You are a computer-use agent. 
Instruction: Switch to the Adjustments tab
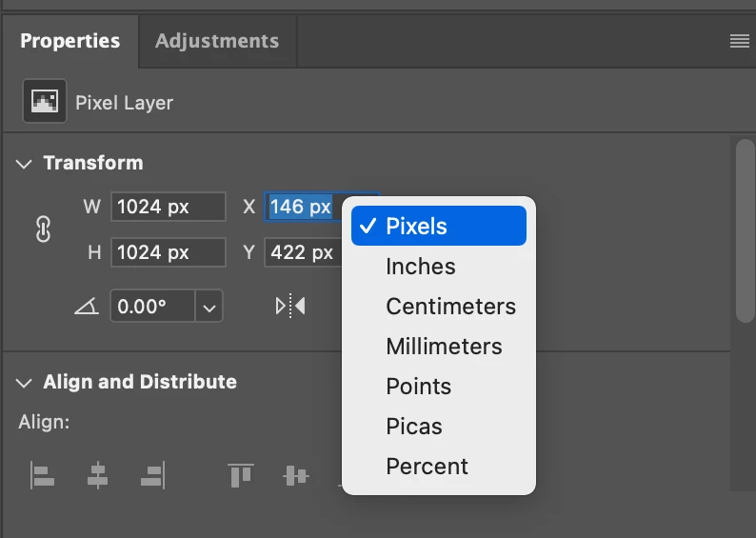click(x=217, y=41)
